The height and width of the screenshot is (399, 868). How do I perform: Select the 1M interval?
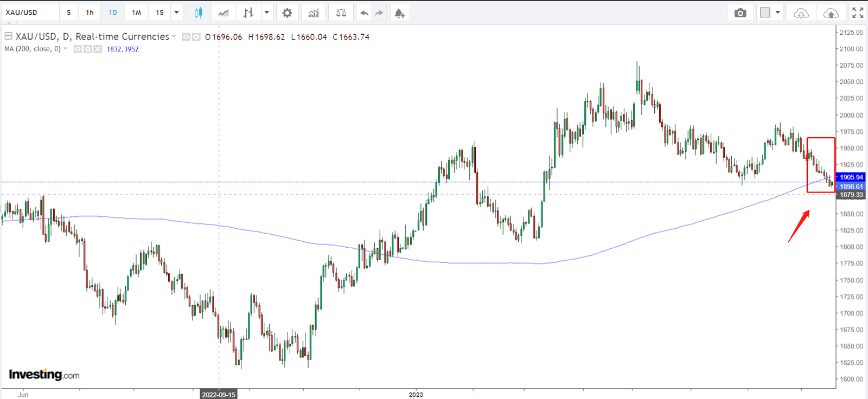pos(136,12)
